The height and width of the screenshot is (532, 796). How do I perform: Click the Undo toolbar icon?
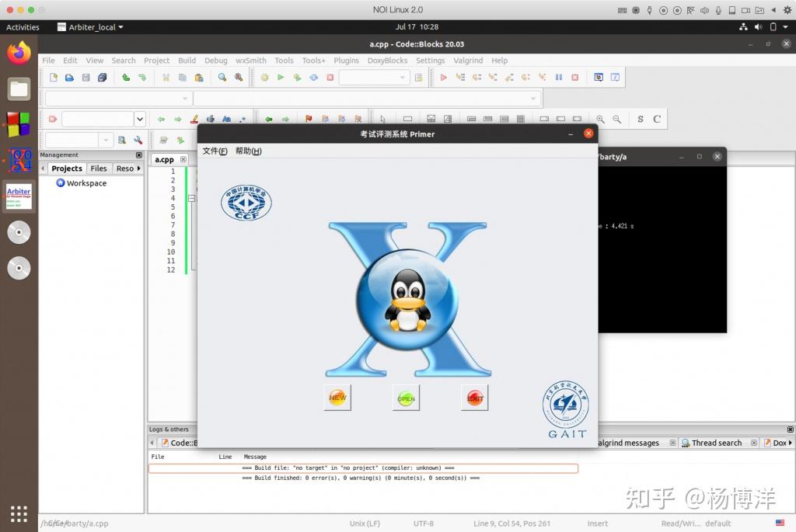tap(125, 77)
